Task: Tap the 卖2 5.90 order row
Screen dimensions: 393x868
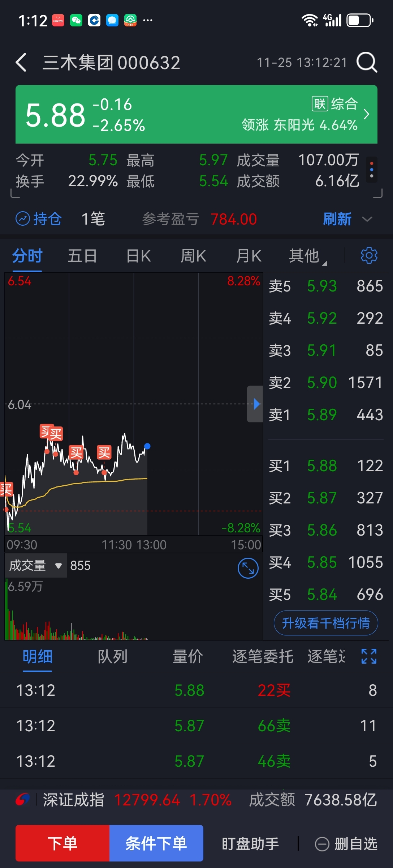Action: [326, 383]
